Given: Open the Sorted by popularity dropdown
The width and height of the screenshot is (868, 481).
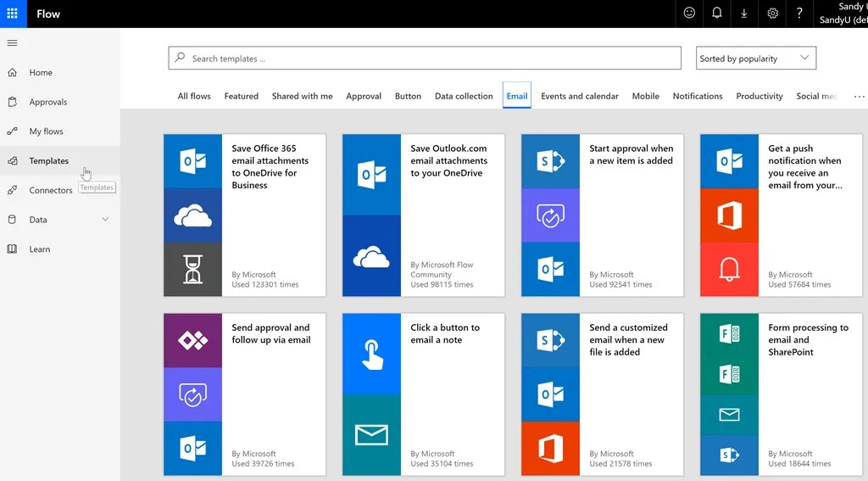Looking at the screenshot, I should (x=755, y=59).
